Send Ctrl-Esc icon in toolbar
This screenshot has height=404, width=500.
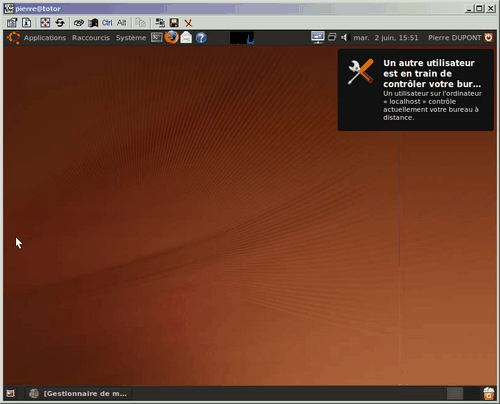(93, 23)
